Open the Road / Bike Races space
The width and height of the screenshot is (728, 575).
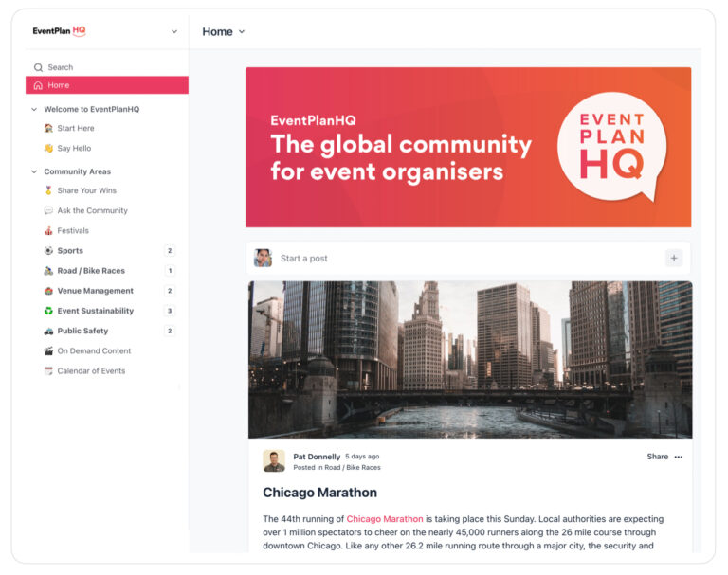(91, 271)
